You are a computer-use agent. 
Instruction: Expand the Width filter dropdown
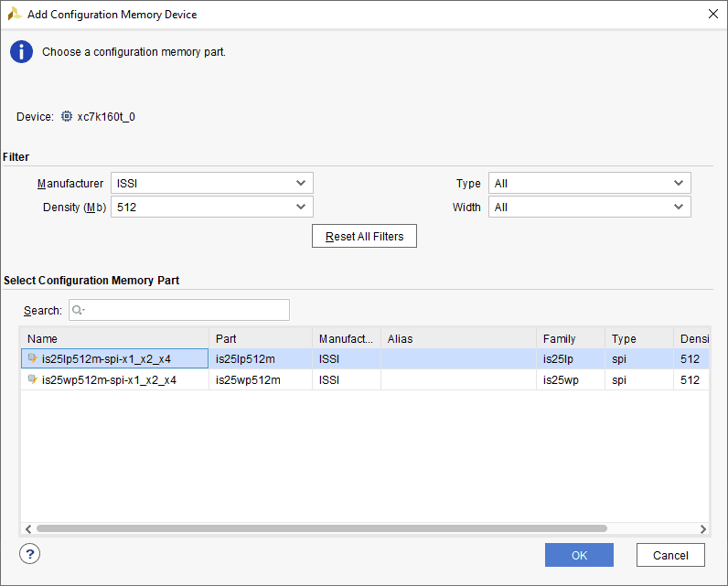point(589,208)
